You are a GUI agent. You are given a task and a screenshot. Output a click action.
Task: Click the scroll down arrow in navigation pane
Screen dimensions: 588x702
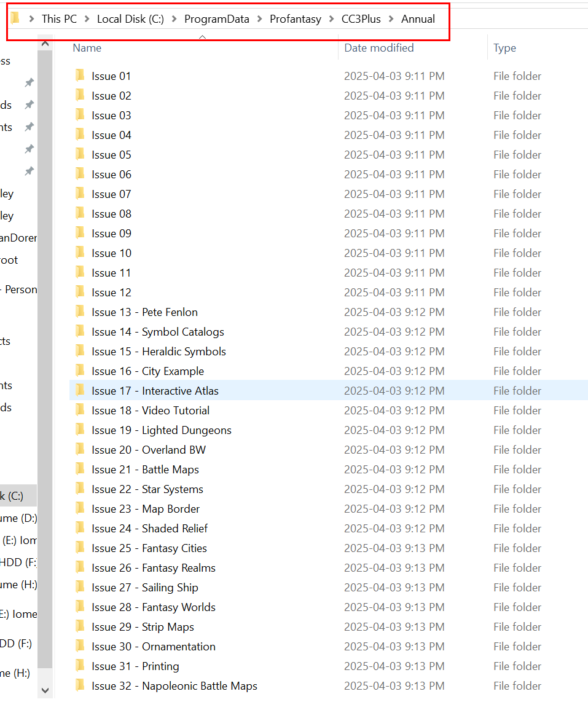(45, 690)
